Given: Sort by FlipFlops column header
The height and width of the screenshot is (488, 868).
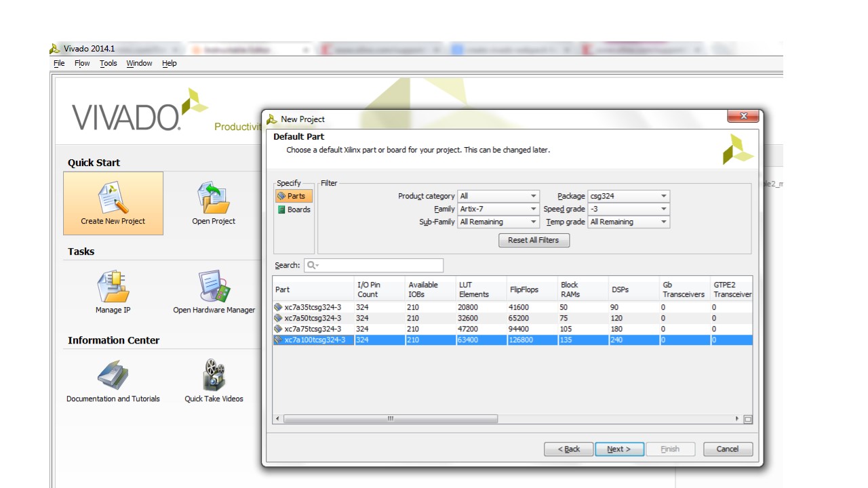Looking at the screenshot, I should (532, 289).
